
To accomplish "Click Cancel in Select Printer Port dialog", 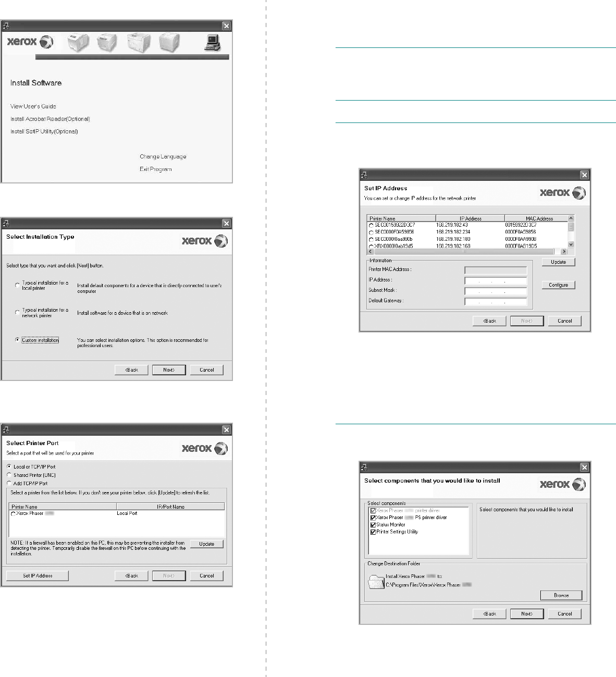I will [x=206, y=575].
